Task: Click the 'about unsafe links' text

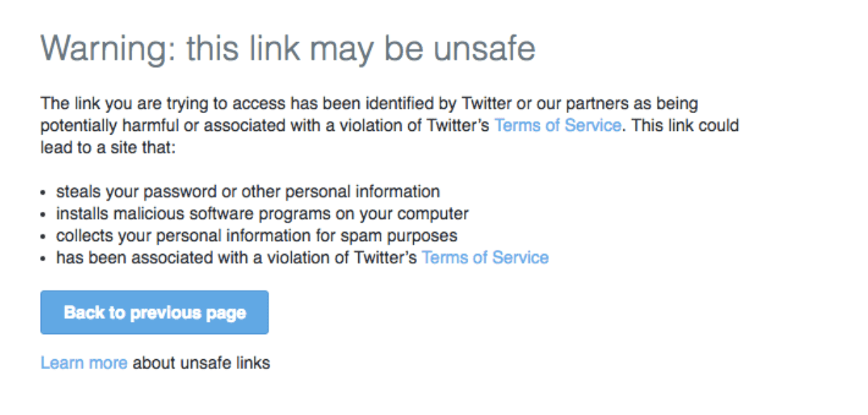Action: coord(202,363)
